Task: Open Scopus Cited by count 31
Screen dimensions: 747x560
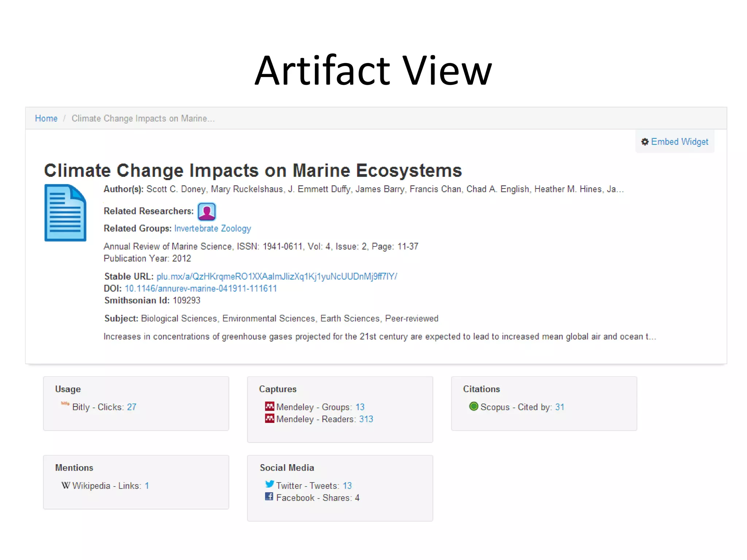Action: click(560, 407)
